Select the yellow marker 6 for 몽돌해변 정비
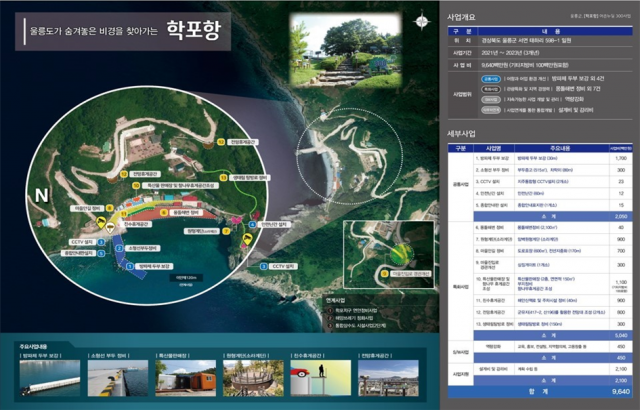 point(163,212)
